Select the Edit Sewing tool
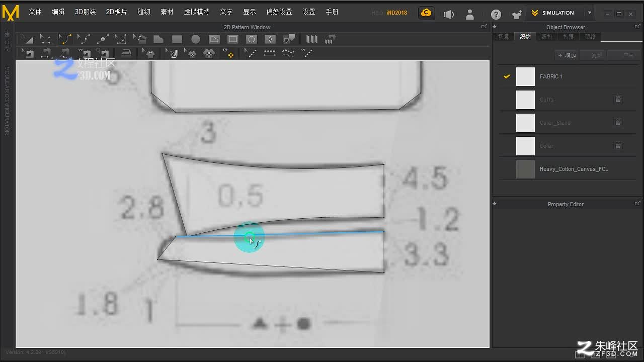Viewport: 644px width, 362px height. 28,53
